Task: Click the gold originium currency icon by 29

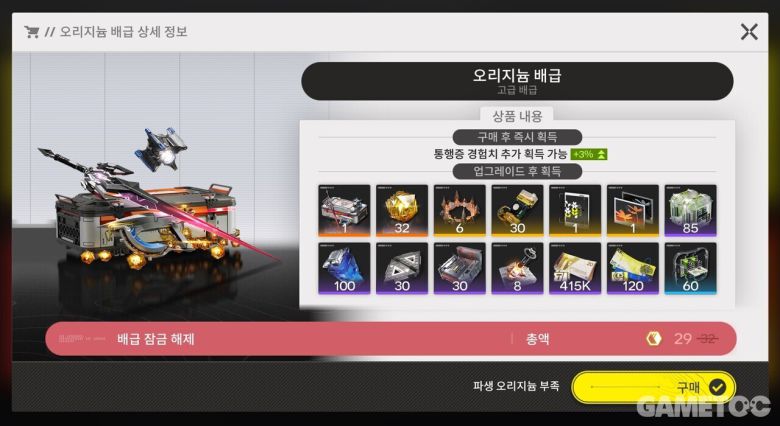Action: tap(654, 339)
